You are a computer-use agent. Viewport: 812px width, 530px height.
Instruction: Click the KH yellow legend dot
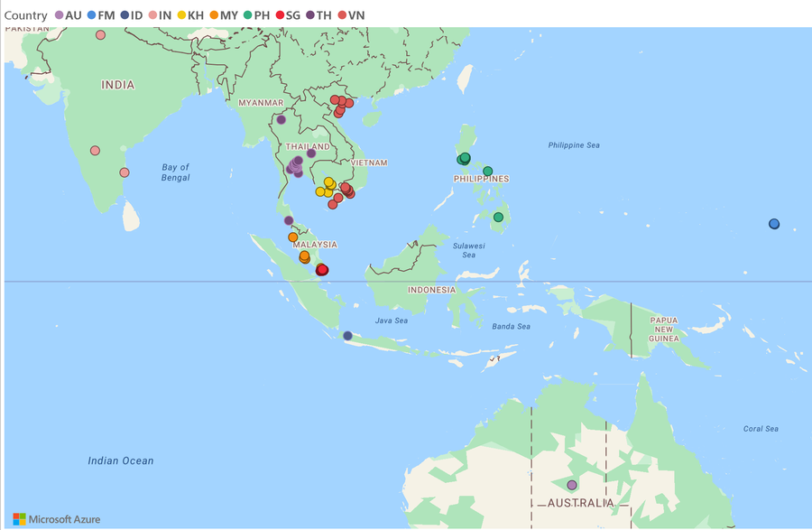click(181, 15)
